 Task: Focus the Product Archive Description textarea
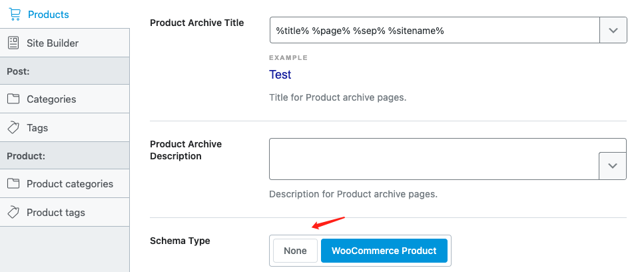(434, 159)
